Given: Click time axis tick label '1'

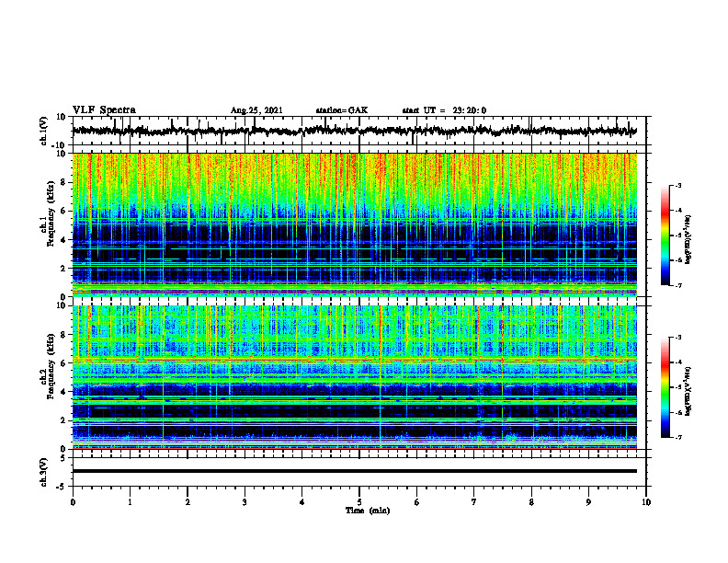Looking at the screenshot, I should (x=130, y=502).
